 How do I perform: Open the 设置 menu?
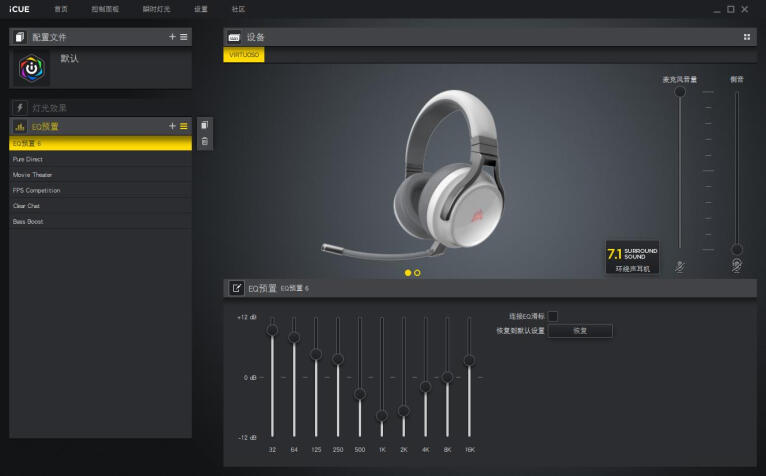click(201, 9)
